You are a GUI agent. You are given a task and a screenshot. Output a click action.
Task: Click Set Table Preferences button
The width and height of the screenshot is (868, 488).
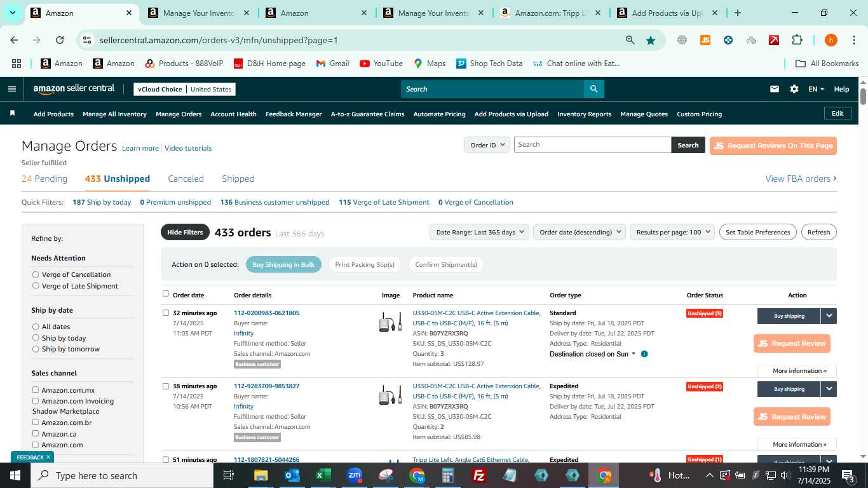click(x=758, y=232)
